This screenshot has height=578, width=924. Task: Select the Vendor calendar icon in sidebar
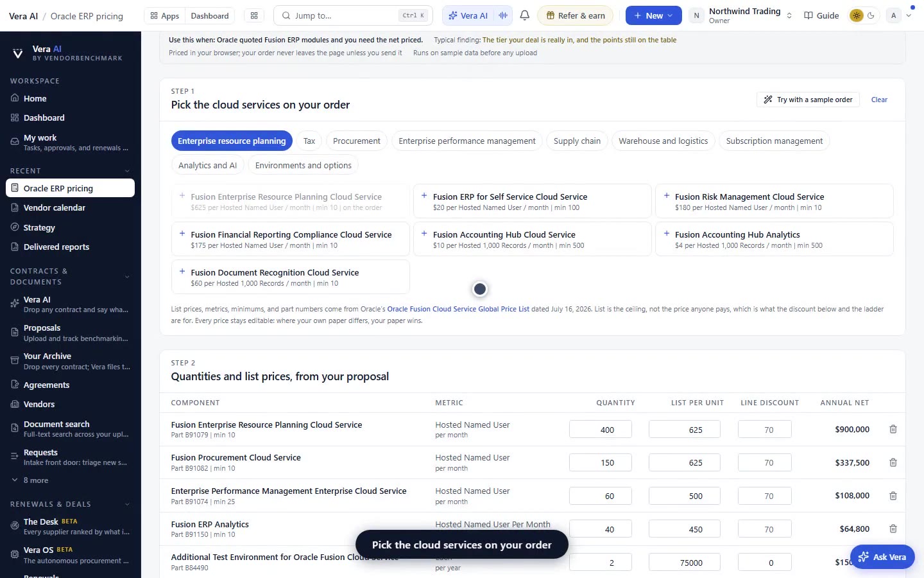[x=15, y=207]
